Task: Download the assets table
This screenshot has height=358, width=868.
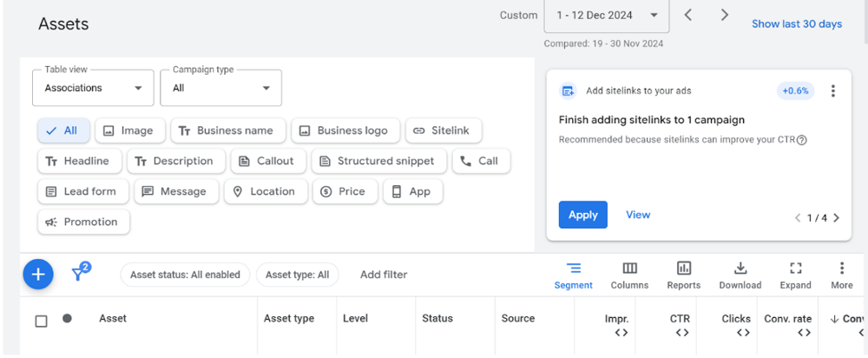Action: [x=740, y=276]
